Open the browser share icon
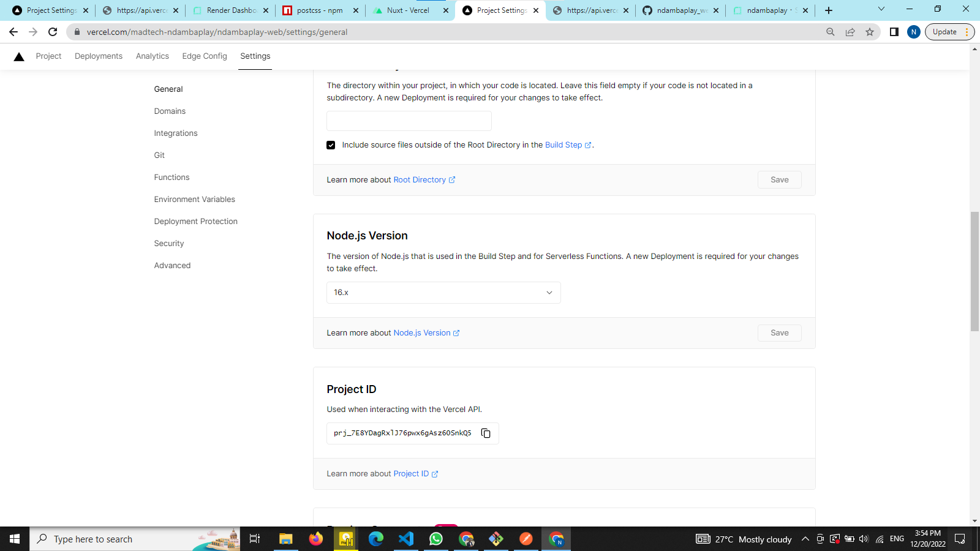 tap(850, 32)
